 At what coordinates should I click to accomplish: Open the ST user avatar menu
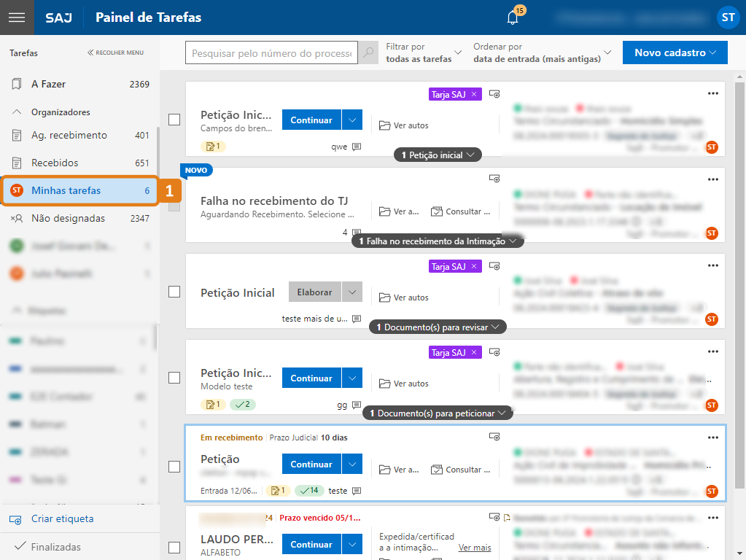(x=727, y=18)
